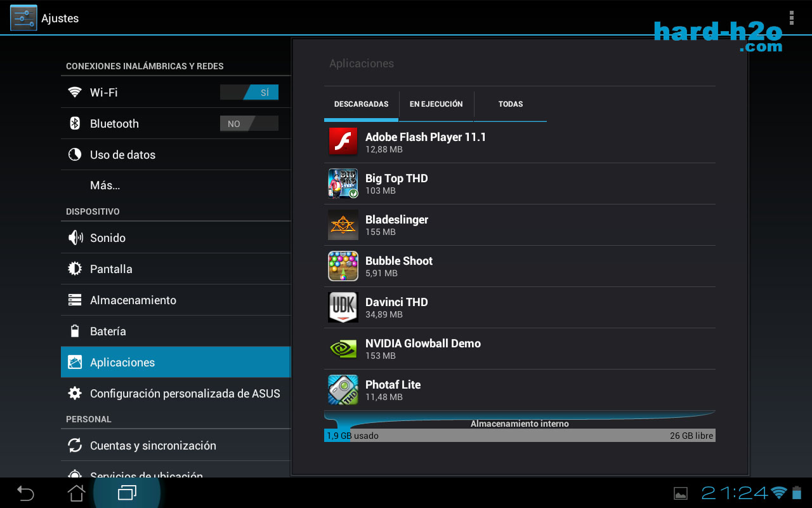Click the Sonido speaker icon

[75, 237]
